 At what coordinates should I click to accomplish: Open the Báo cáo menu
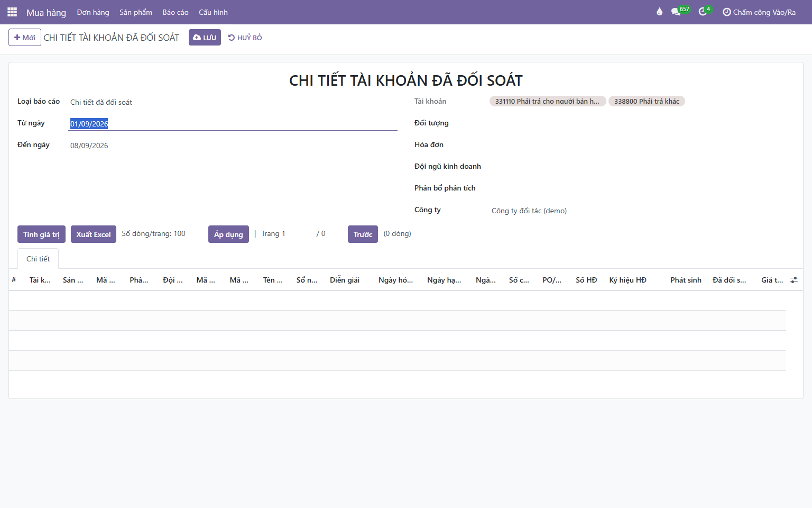point(176,12)
